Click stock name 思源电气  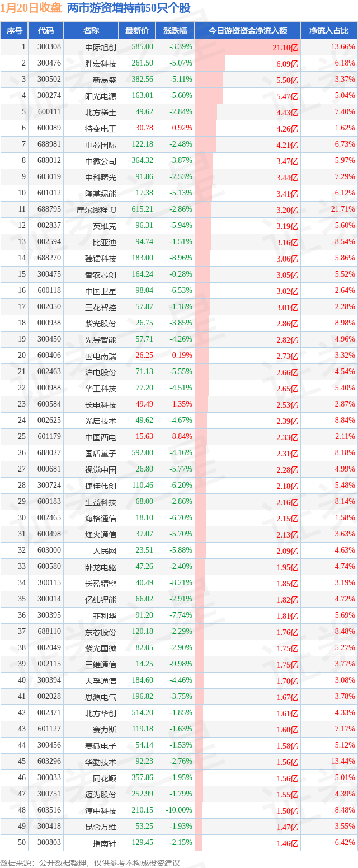pyautogui.click(x=101, y=697)
